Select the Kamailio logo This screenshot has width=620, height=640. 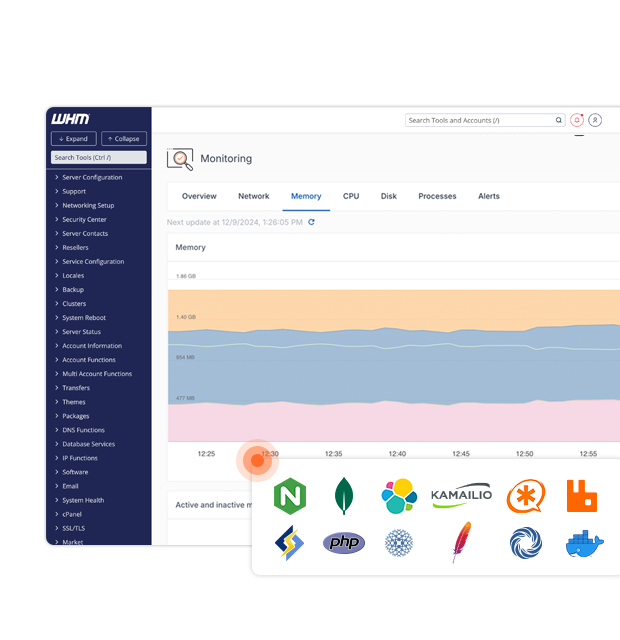[461, 495]
